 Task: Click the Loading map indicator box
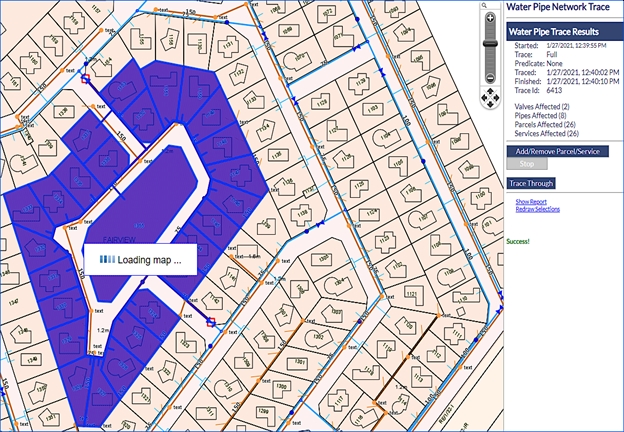click(139, 261)
